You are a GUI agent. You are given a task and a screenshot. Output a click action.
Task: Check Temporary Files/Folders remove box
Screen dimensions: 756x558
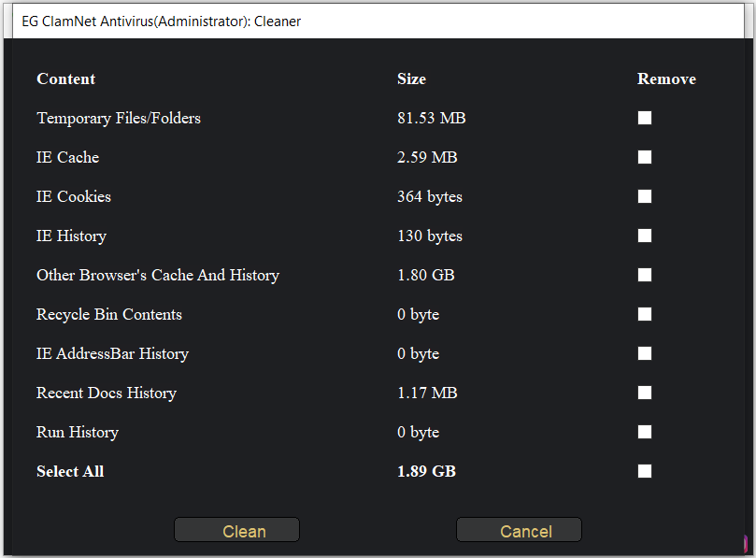tap(645, 118)
